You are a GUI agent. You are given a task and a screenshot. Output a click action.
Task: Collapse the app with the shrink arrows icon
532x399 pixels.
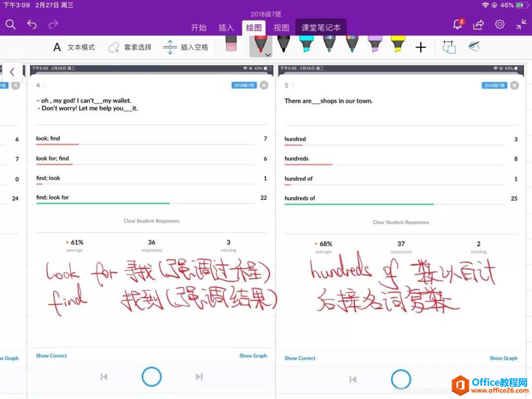click(521, 24)
